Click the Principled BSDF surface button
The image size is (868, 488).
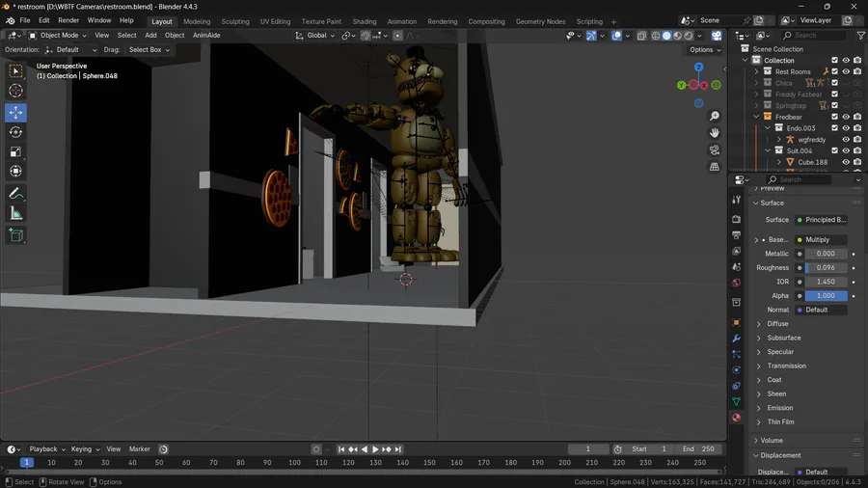[x=821, y=220]
